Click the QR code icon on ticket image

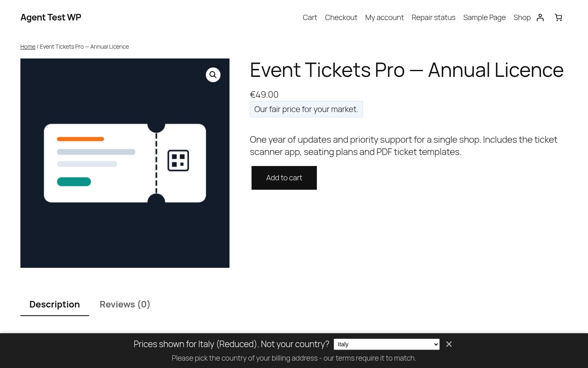pyautogui.click(x=178, y=160)
